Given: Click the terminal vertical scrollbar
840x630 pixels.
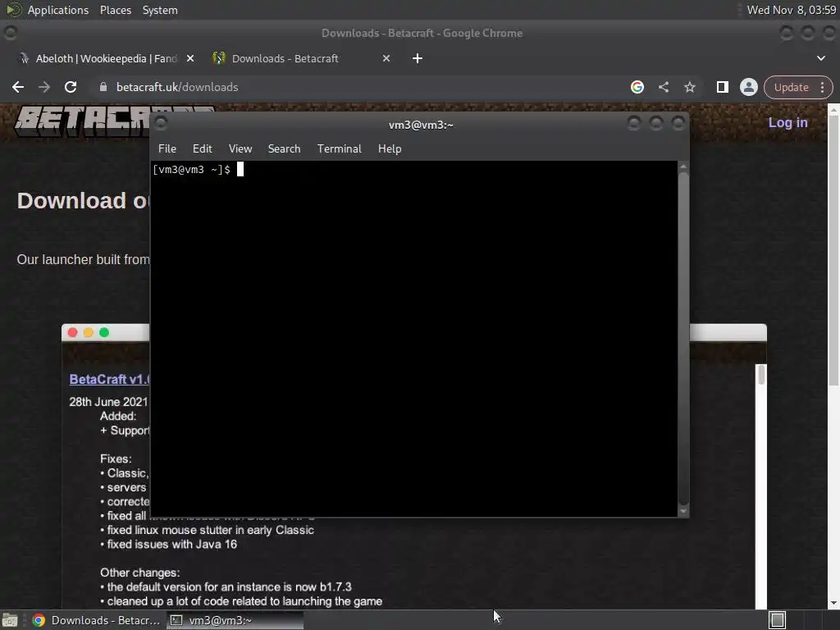Looking at the screenshot, I should 683,339.
